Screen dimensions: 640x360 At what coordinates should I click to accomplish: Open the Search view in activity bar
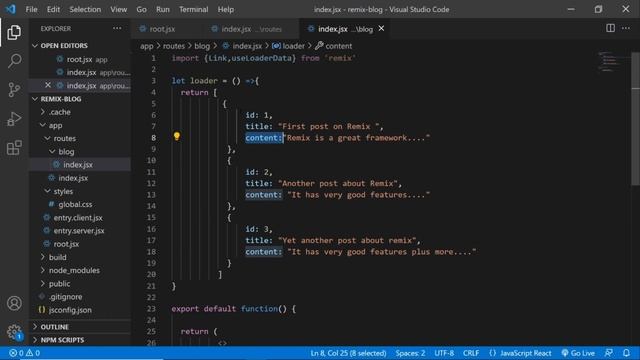[14, 61]
